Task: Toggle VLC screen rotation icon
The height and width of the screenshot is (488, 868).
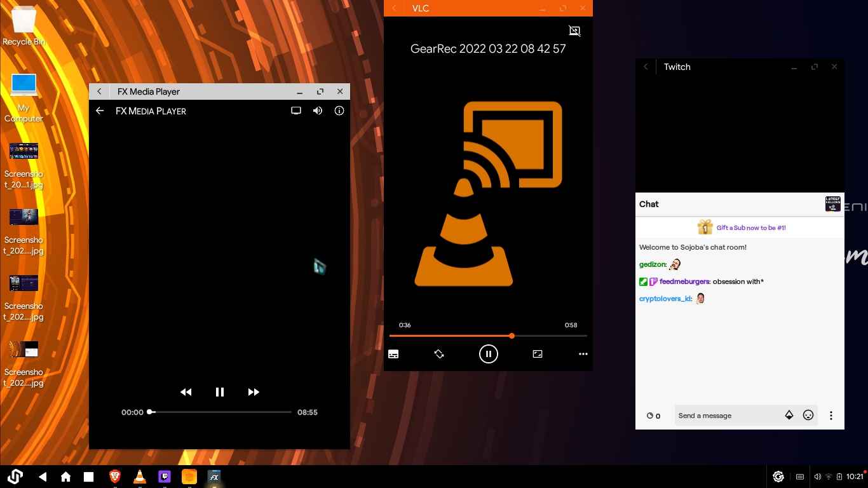Action: (x=439, y=354)
